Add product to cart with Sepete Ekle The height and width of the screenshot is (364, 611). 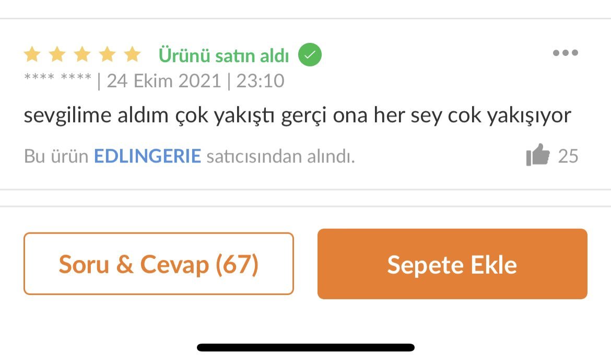pos(452,264)
